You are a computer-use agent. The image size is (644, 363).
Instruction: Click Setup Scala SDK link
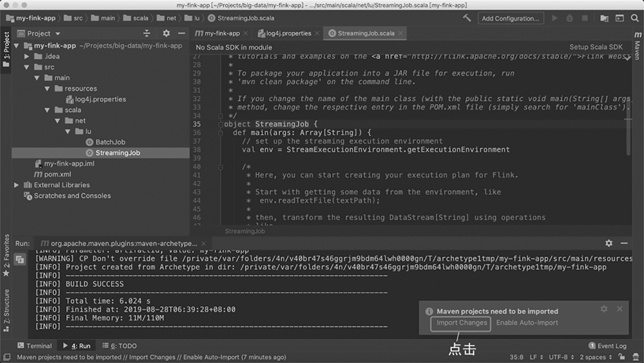click(596, 47)
